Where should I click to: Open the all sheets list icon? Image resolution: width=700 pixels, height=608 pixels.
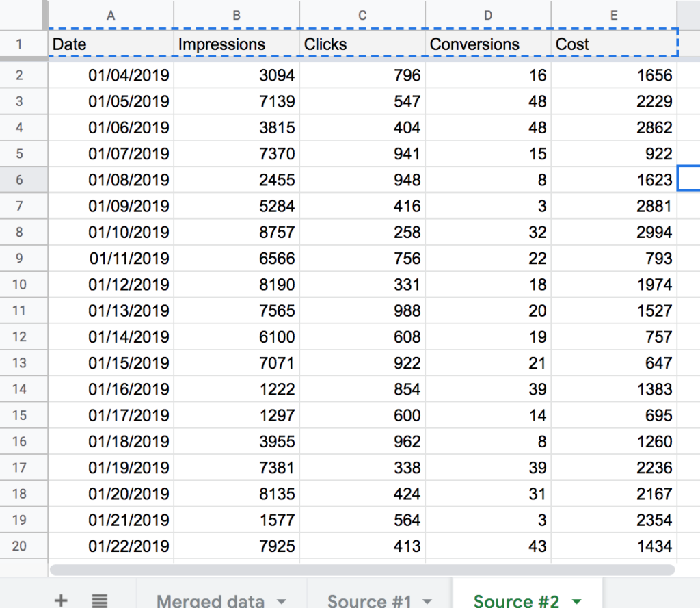click(100, 600)
